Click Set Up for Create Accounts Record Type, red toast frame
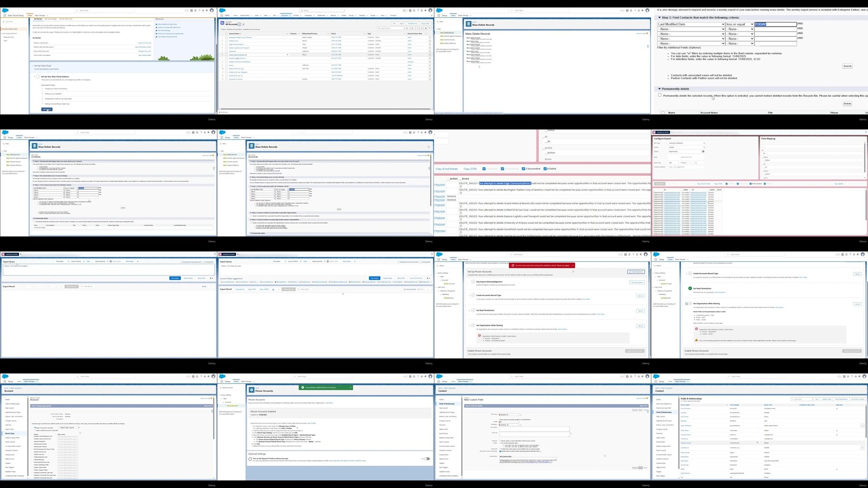 (640, 296)
